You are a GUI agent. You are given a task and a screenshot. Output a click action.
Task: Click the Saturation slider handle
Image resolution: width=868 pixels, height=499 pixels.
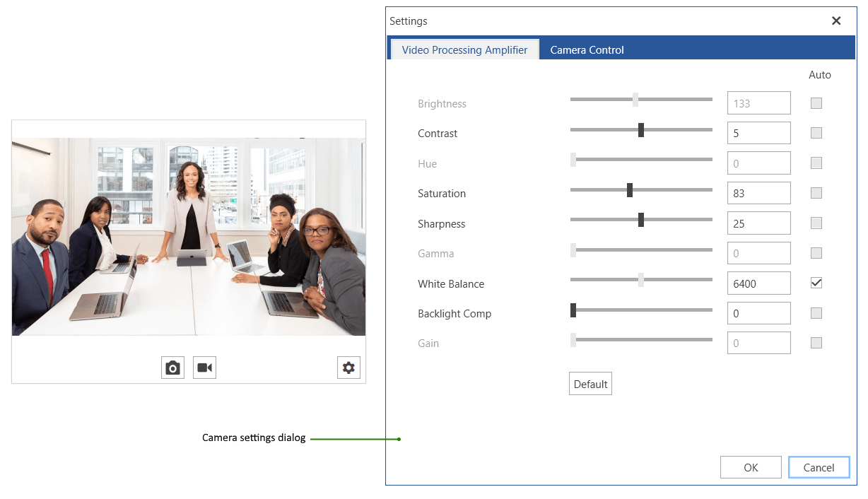point(630,189)
